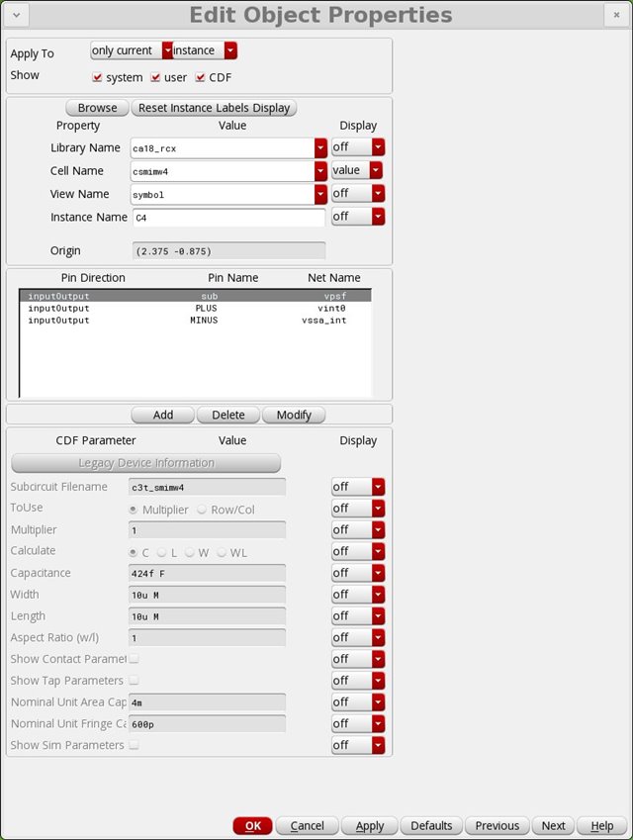Viewport: 633px width, 840px height.
Task: Toggle the system checkbox
Action: (97, 77)
